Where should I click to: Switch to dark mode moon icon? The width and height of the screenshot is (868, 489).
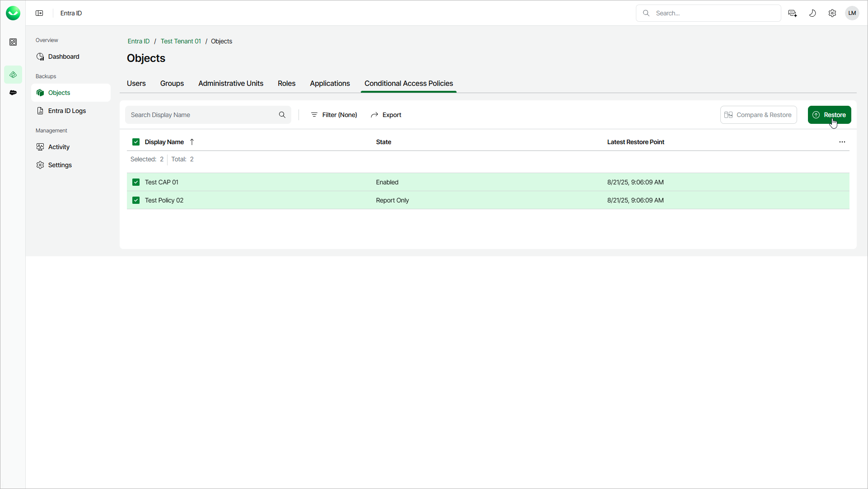(x=812, y=13)
